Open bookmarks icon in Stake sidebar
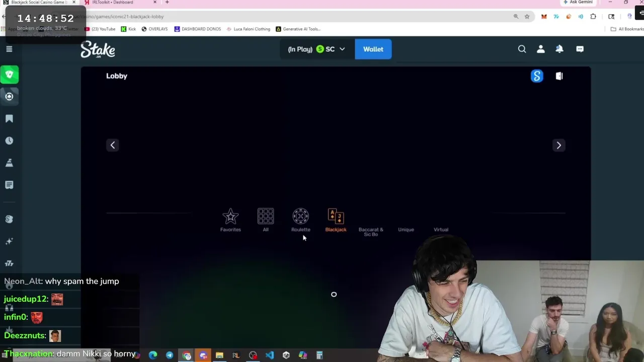This screenshot has height=362, width=644. [x=9, y=119]
